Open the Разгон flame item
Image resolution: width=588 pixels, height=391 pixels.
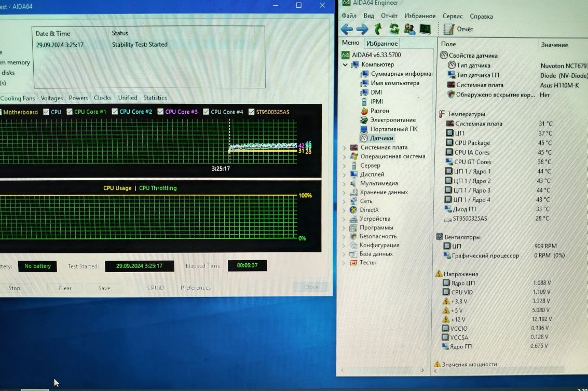(x=375, y=111)
